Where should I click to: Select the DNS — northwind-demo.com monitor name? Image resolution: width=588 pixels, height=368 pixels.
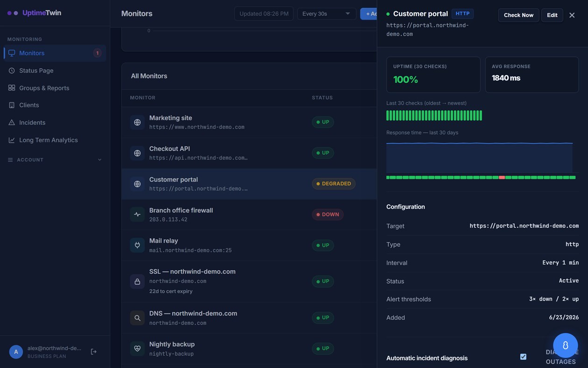pos(193,313)
